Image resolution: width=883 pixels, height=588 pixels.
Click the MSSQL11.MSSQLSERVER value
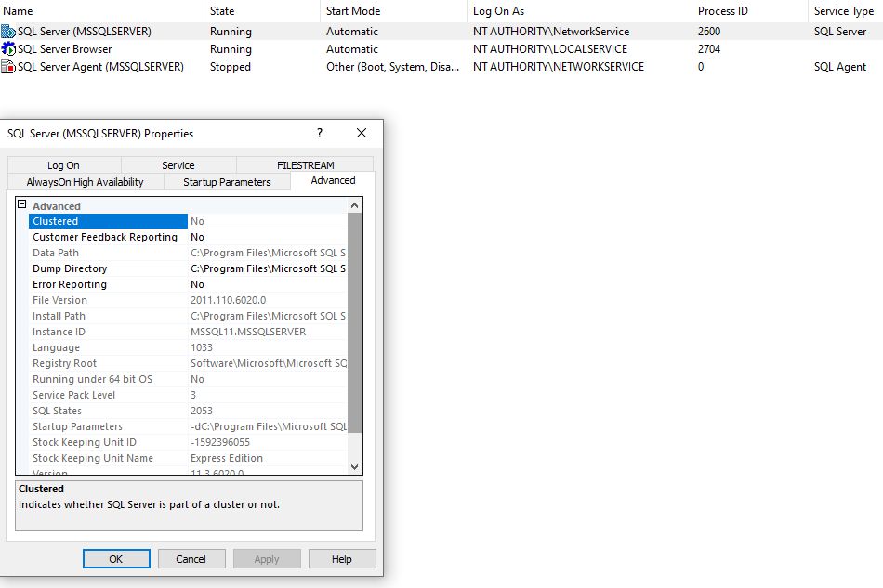248,332
